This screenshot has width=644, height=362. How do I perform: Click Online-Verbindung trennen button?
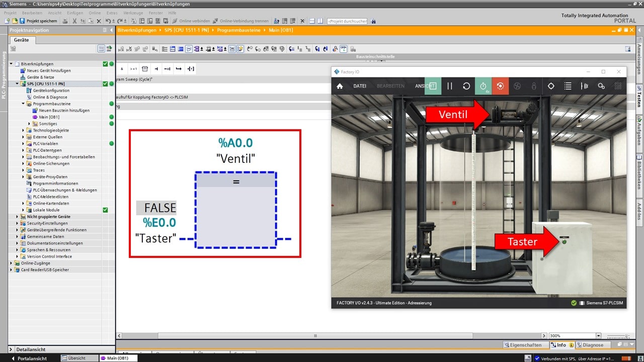(240, 21)
